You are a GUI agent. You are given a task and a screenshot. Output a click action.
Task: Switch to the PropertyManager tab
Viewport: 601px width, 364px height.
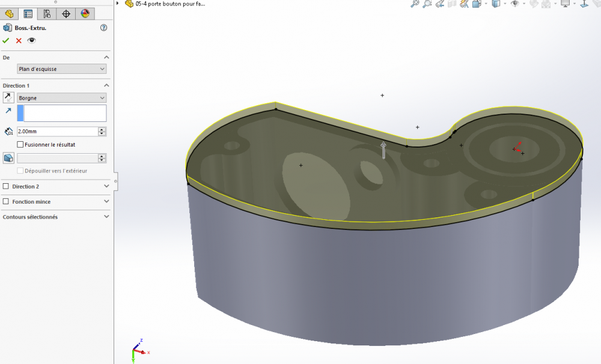coord(28,14)
